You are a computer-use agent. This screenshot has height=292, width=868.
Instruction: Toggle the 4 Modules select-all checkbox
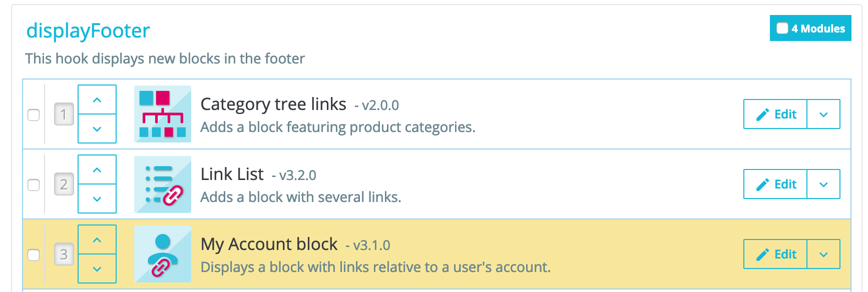coord(782,28)
